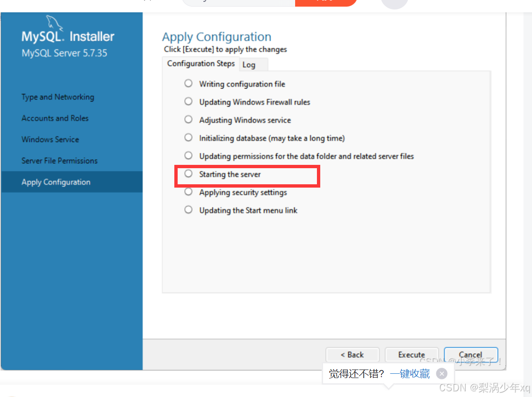Select the Updating Windows Firewall rules status circle
This screenshot has width=532, height=397.
click(188, 101)
